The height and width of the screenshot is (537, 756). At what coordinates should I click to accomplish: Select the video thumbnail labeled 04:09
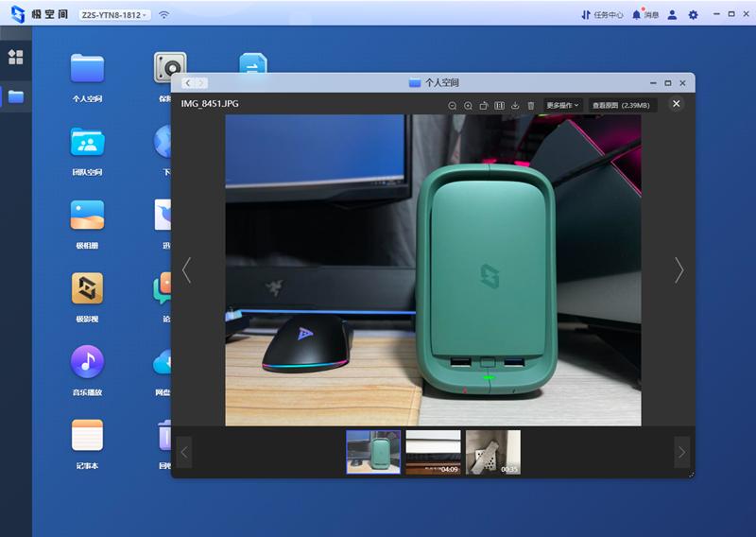433,452
